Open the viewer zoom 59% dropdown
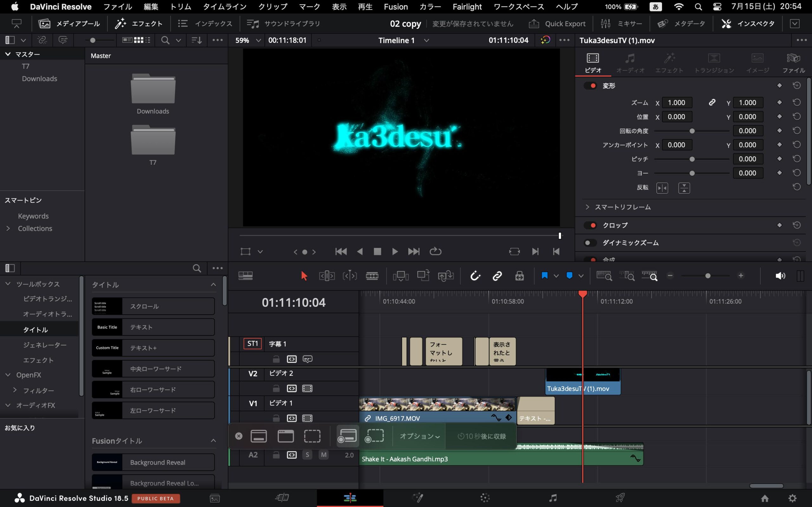 [x=258, y=40]
